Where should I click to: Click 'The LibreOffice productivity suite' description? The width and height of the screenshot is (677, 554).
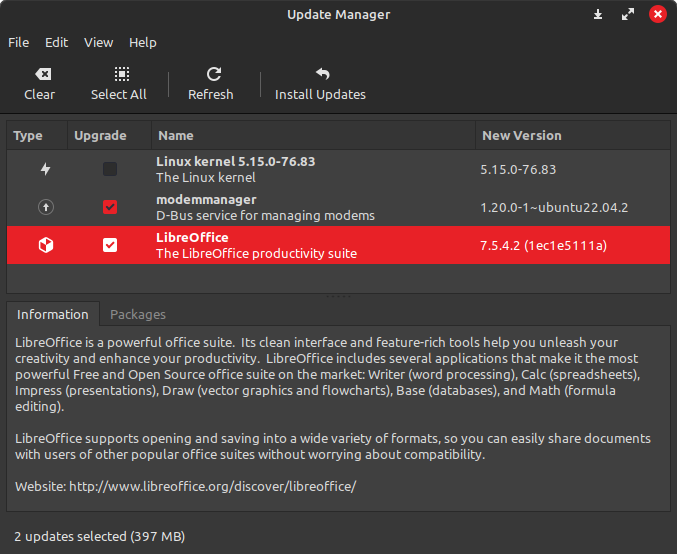[x=256, y=253]
